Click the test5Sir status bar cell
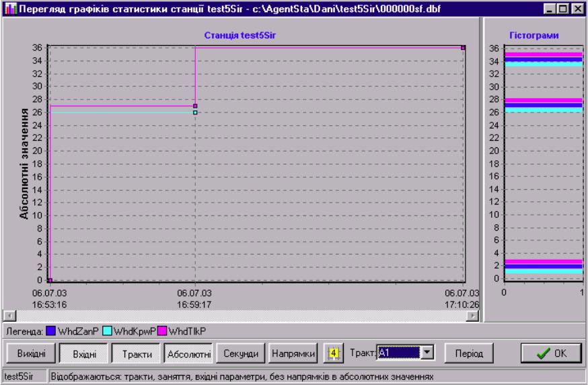 [25, 376]
